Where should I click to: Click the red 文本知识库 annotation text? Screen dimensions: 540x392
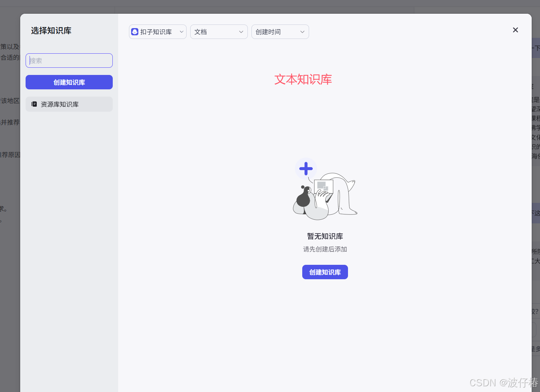(x=303, y=80)
